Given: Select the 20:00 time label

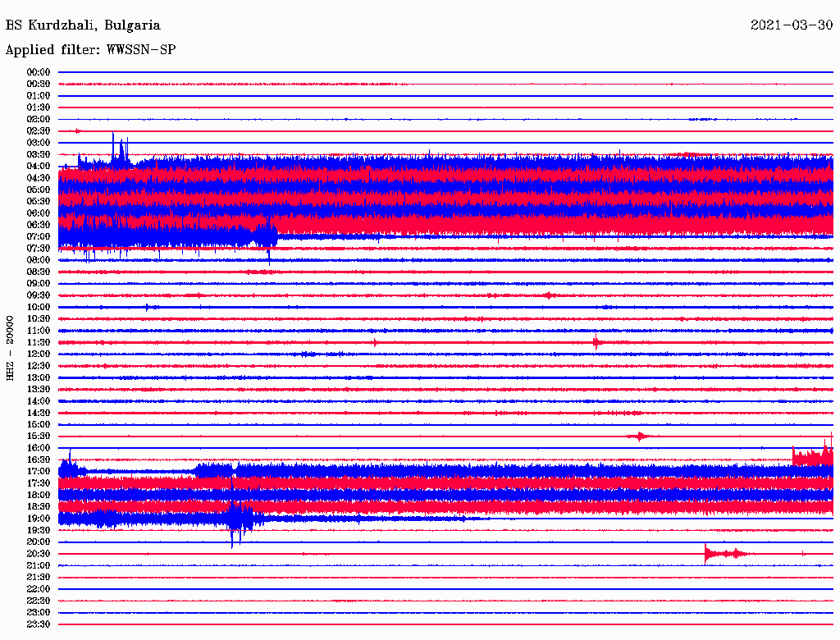Looking at the screenshot, I should [x=39, y=542].
